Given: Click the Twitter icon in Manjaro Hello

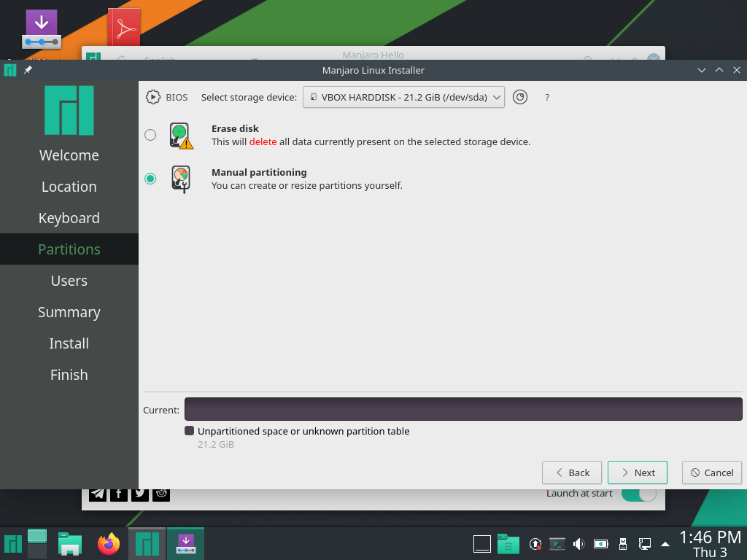Looking at the screenshot, I should click(140, 494).
